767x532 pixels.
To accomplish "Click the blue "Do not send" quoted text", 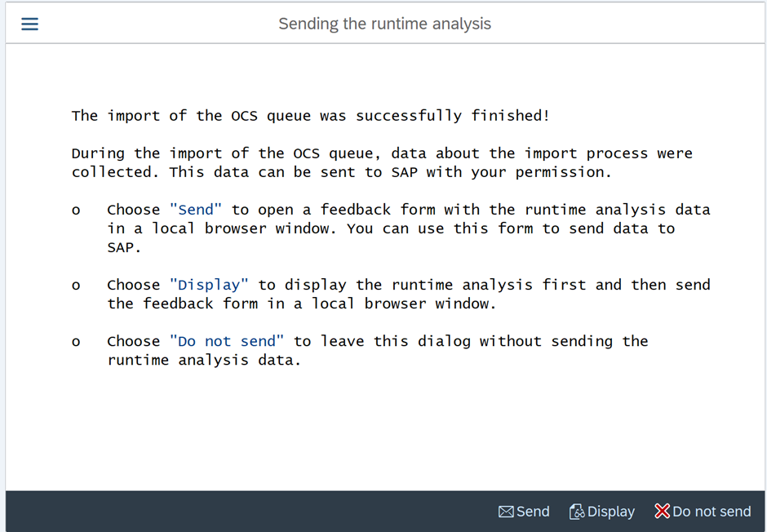I will coord(227,341).
